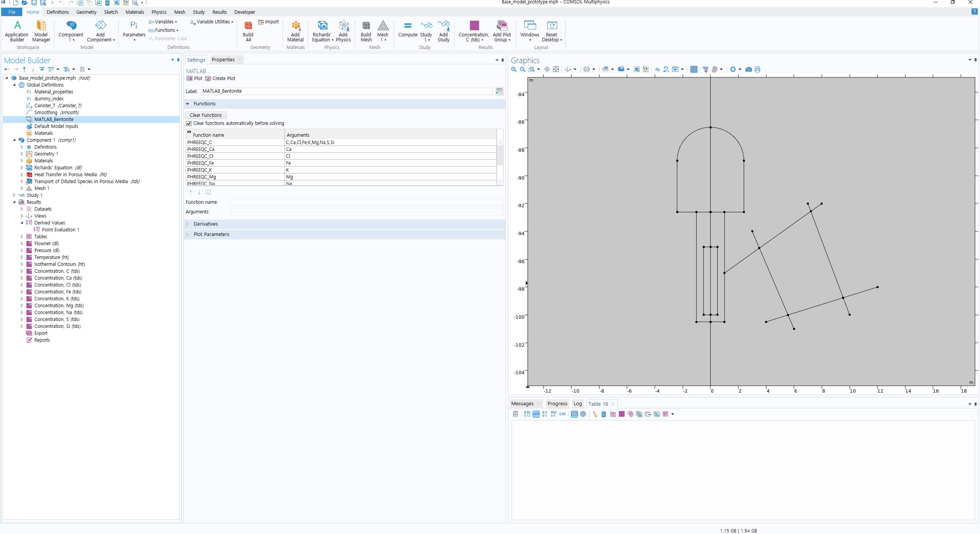
Task: Click the Add Material icon
Action: point(295,26)
